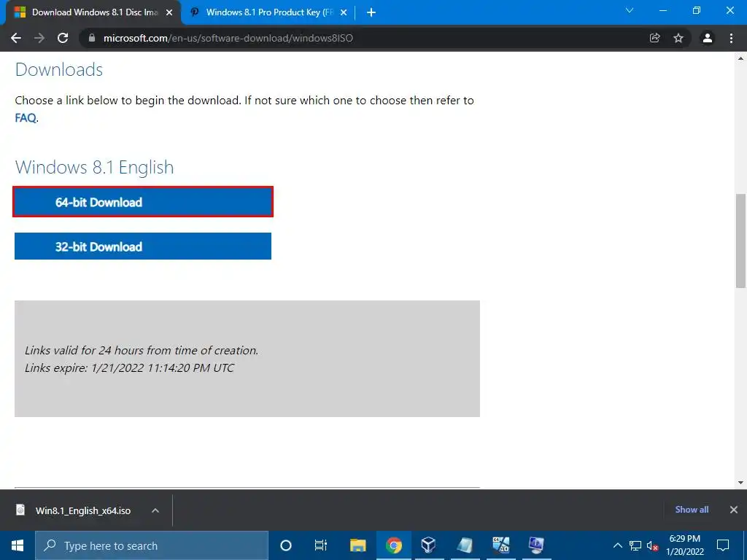Screen dimensions: 747x560
Task: Switch to Download Windows 8.1 Disc Image tab
Action: tap(93, 12)
